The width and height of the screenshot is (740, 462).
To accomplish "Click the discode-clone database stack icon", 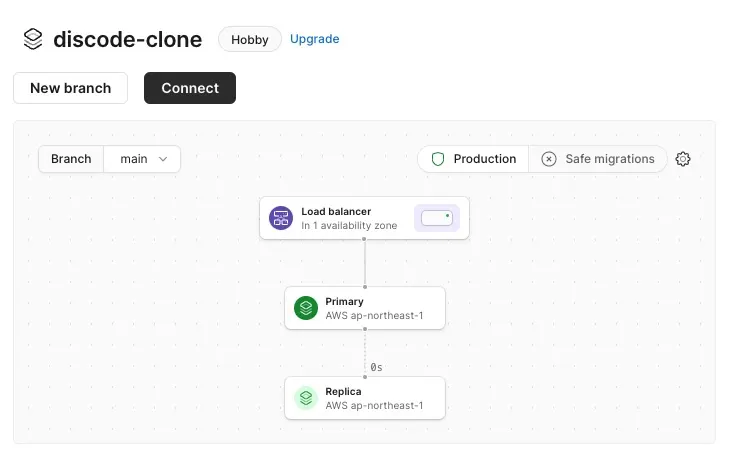I will tap(33, 39).
